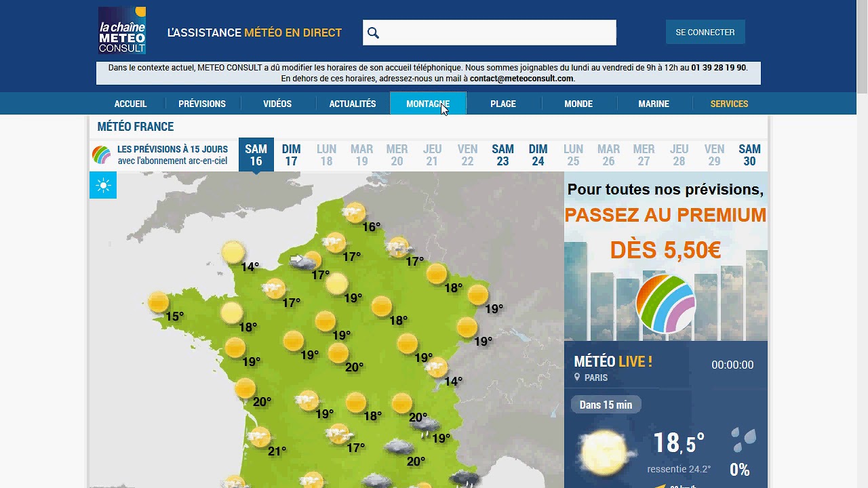
Task: Select the DIM 17 forecast day
Action: point(292,155)
